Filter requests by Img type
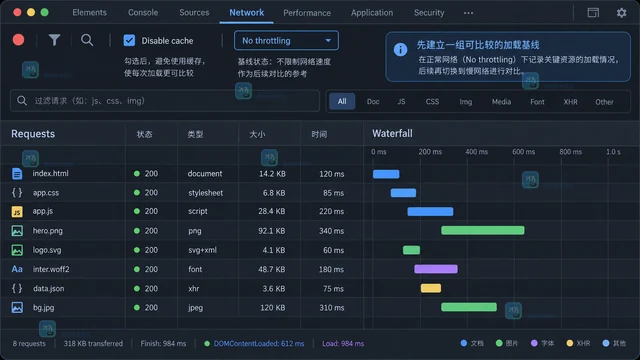The height and width of the screenshot is (360, 640). (466, 102)
